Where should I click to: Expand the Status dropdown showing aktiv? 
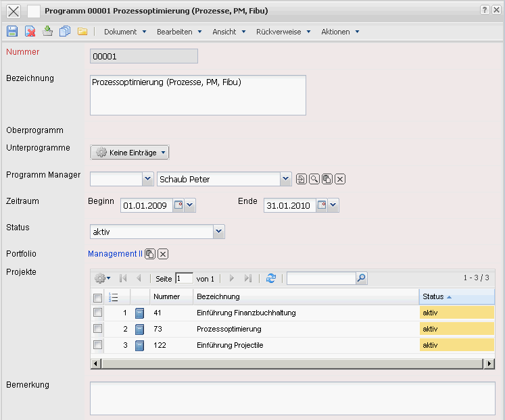click(x=218, y=232)
